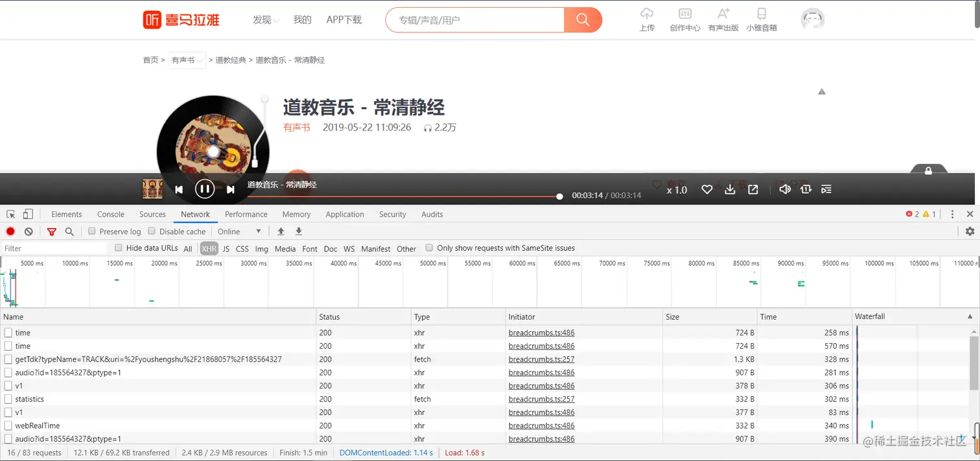Screen dimensions: 980x461
Task: Sort by Waterfall column arrow
Action: [970, 316]
